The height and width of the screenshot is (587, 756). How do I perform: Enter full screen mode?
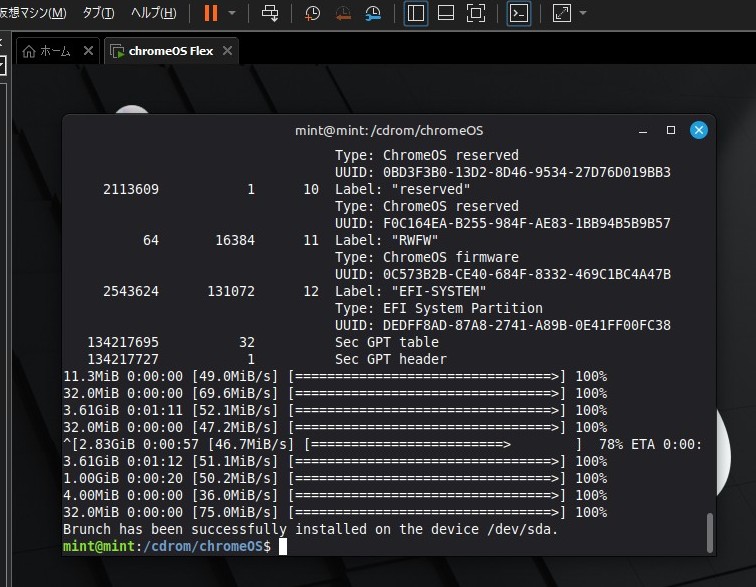click(x=476, y=13)
